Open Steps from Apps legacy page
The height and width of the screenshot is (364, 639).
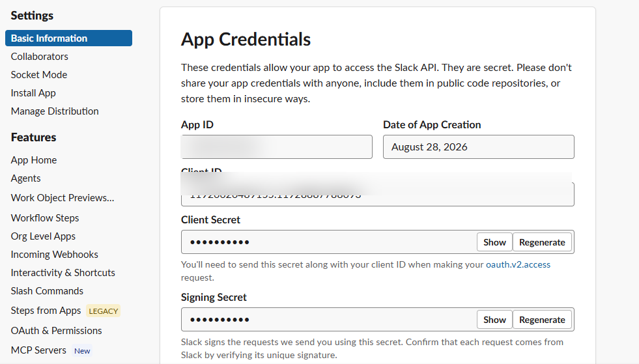pyautogui.click(x=46, y=311)
